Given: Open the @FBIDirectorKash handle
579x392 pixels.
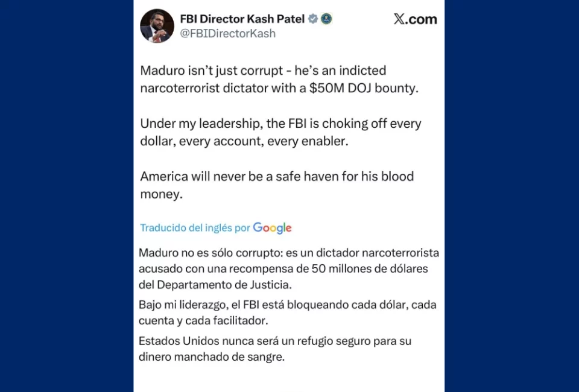Looking at the screenshot, I should point(227,34).
